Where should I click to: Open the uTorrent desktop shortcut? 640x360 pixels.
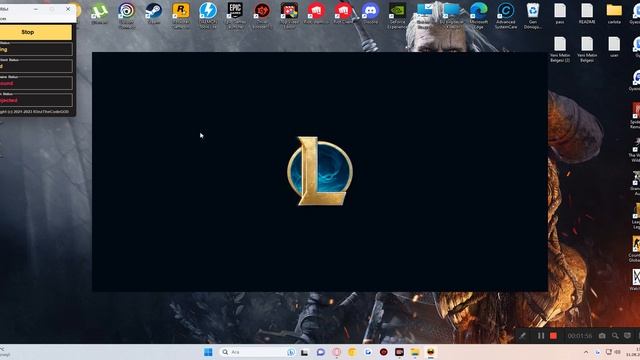100,13
